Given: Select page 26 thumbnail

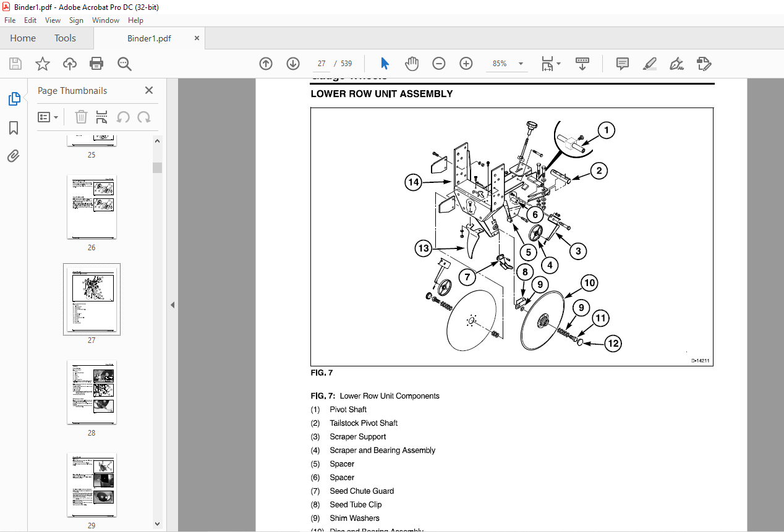Looking at the screenshot, I should pyautogui.click(x=92, y=207).
